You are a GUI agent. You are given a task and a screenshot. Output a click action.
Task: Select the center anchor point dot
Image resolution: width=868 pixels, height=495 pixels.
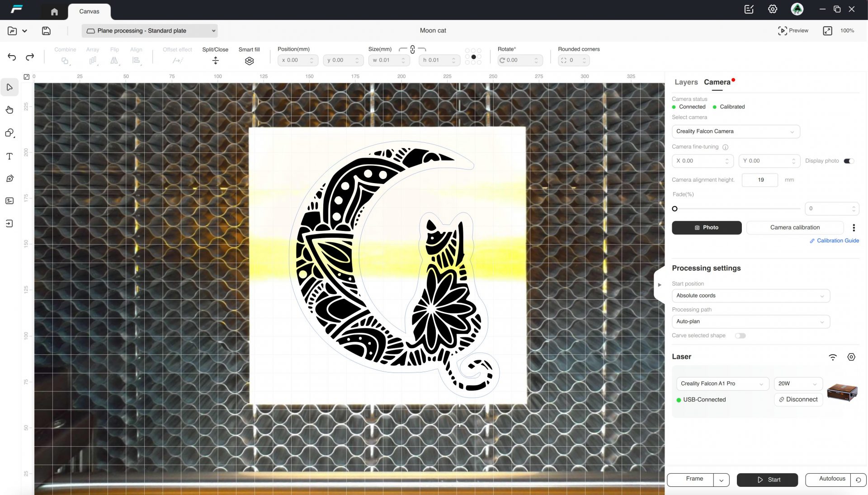[x=473, y=57]
